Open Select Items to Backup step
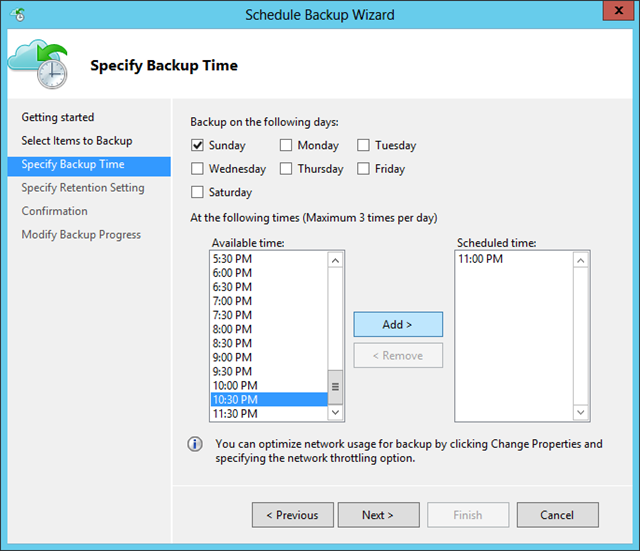This screenshot has width=640, height=551. click(77, 141)
